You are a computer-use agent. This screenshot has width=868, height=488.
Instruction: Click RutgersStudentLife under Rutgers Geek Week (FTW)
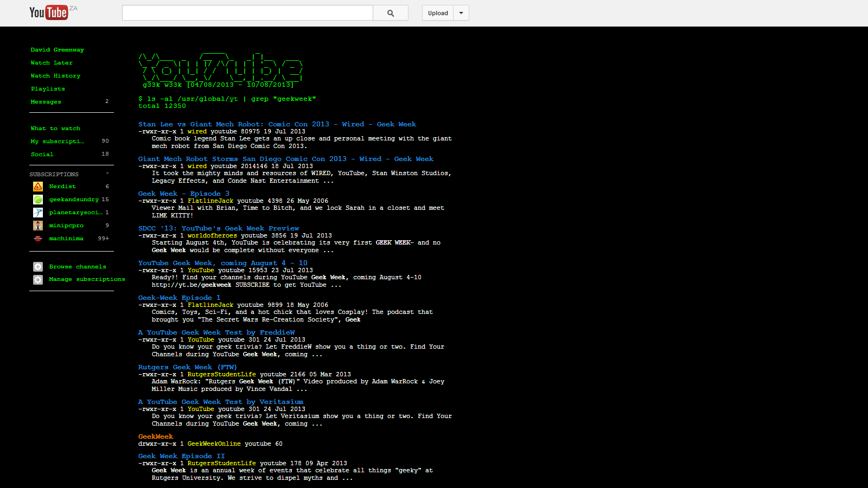click(222, 374)
